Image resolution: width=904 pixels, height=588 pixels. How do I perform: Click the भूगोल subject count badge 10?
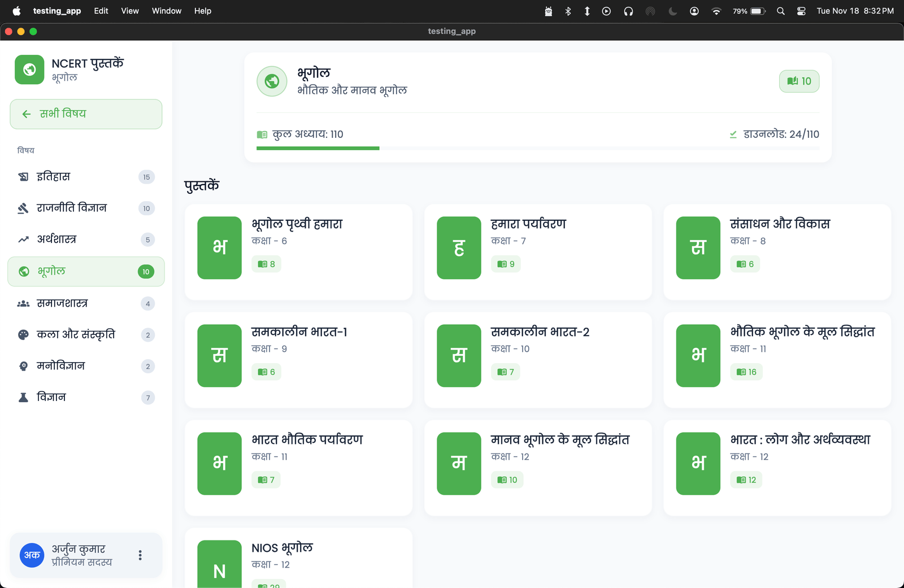point(146,272)
